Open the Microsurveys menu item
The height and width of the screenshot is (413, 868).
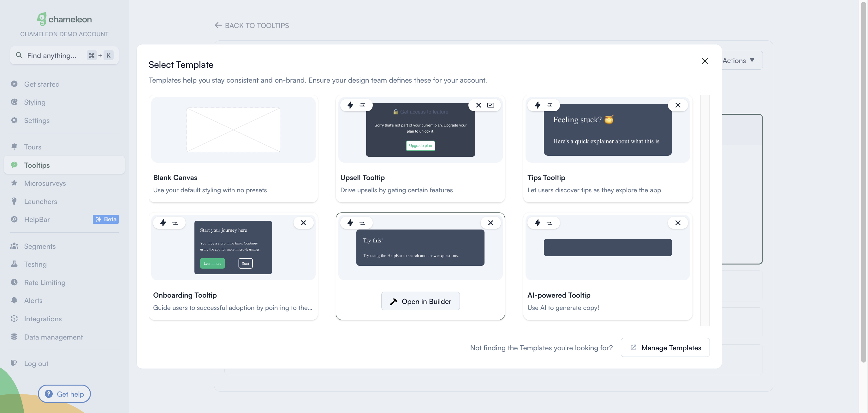[44, 183]
